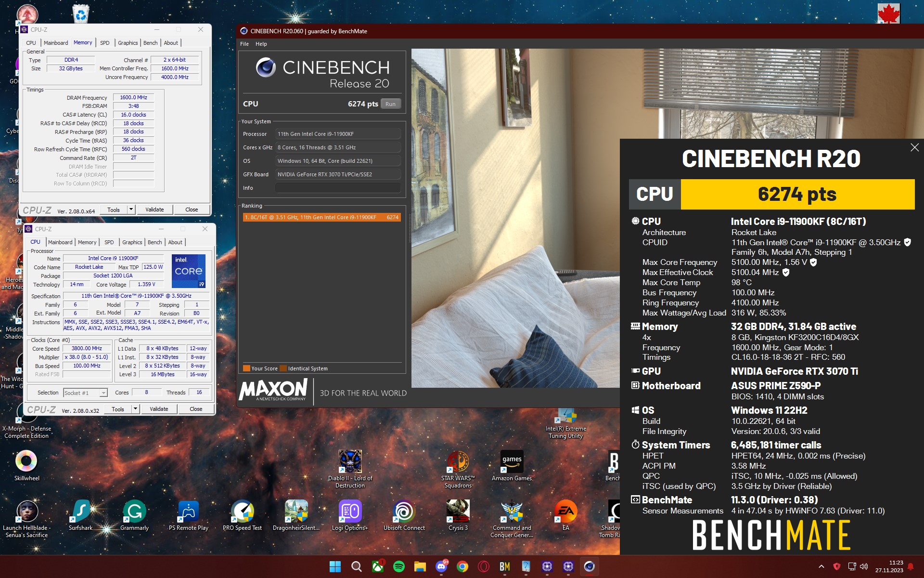The image size is (924, 578).
Task: Open Graphics tab in lower CPU-Z
Action: (x=132, y=242)
